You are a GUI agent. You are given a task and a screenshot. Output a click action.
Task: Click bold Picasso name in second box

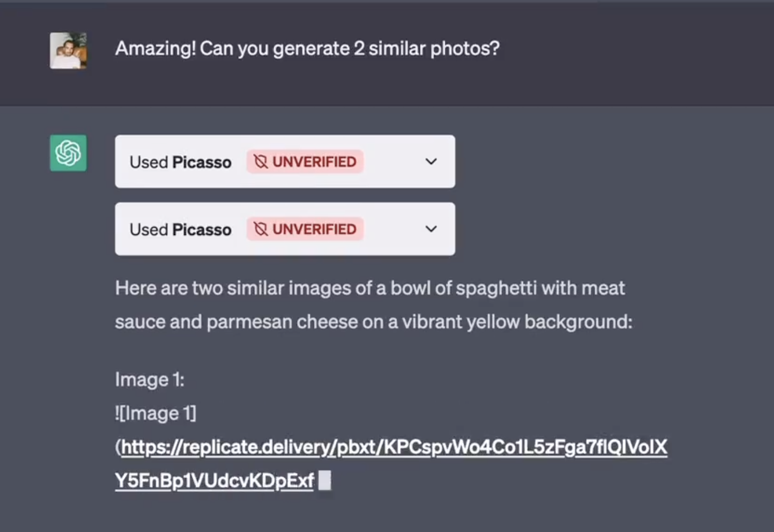(202, 230)
